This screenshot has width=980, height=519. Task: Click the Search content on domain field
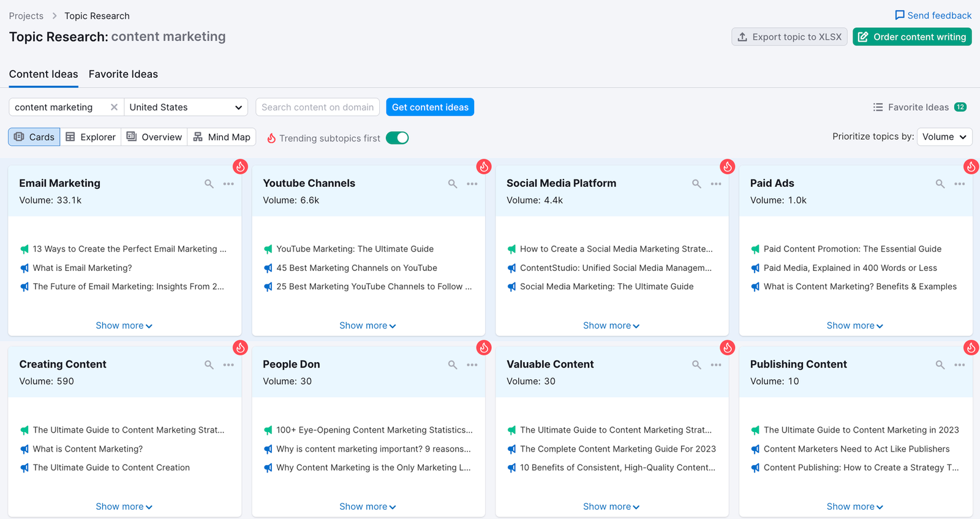pyautogui.click(x=317, y=107)
